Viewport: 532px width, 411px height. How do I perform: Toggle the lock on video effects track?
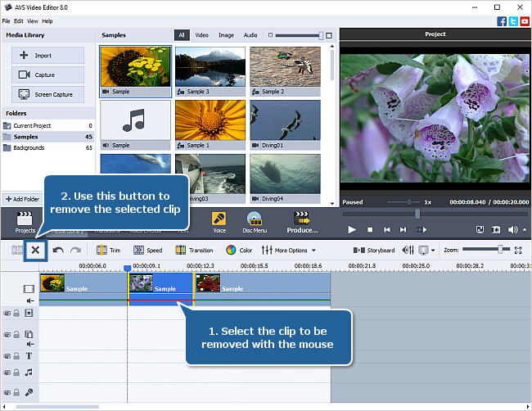tap(16, 313)
